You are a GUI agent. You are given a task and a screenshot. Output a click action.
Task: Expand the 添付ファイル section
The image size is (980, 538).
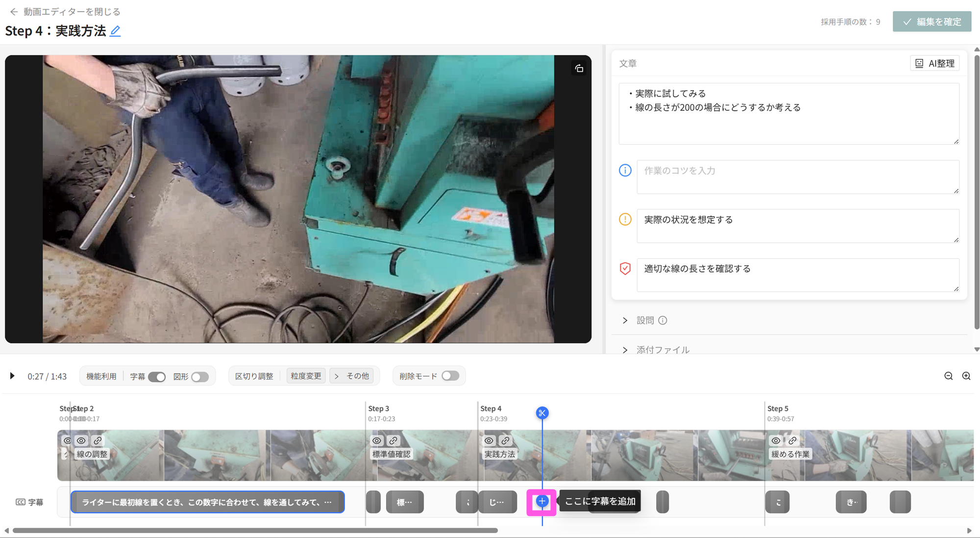(625, 350)
